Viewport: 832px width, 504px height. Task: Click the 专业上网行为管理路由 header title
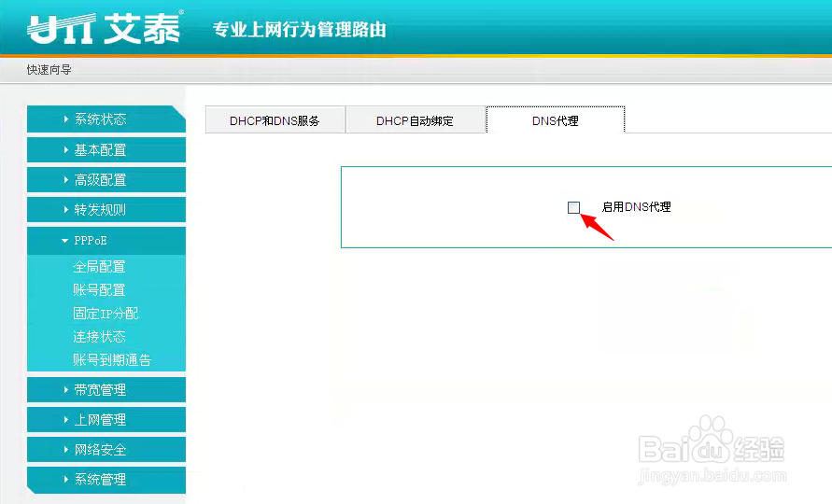[299, 30]
